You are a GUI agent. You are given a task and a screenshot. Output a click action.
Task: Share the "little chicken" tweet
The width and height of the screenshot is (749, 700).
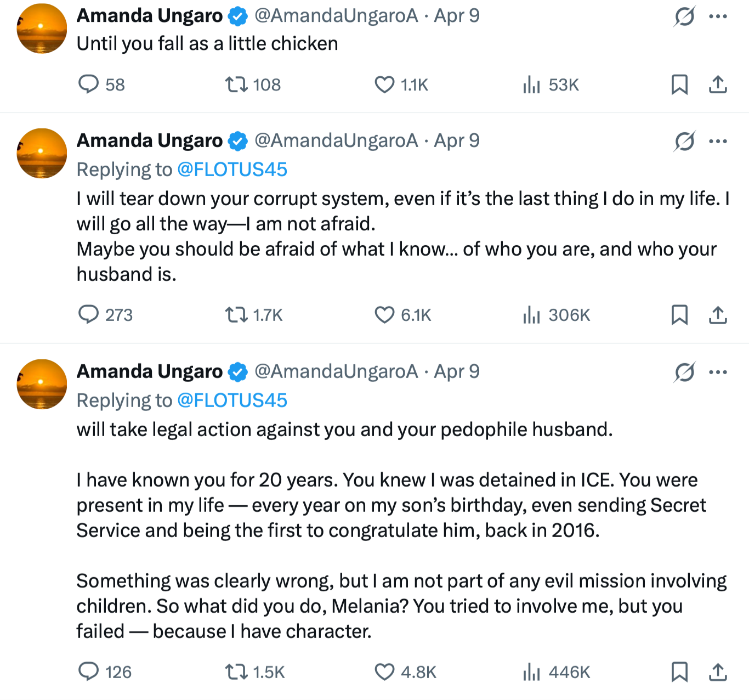coord(718,84)
